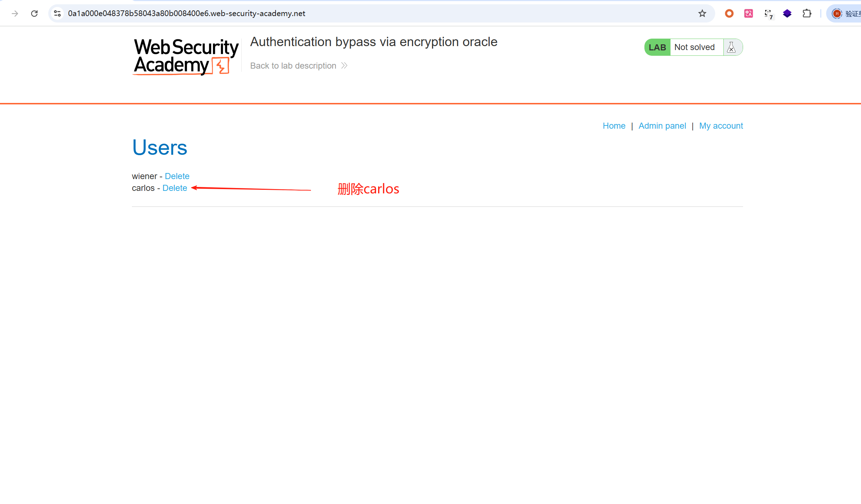Open site information icon in address bar

[x=57, y=14]
